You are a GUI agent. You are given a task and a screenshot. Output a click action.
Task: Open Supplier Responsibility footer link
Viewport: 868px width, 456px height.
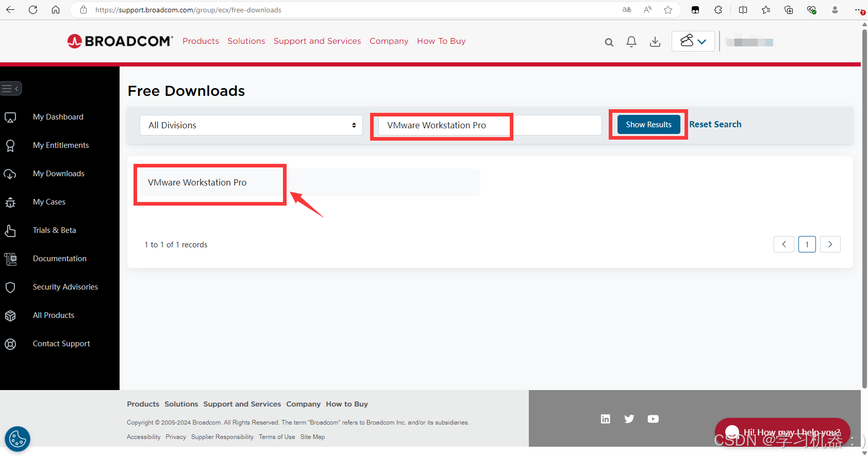click(x=222, y=437)
